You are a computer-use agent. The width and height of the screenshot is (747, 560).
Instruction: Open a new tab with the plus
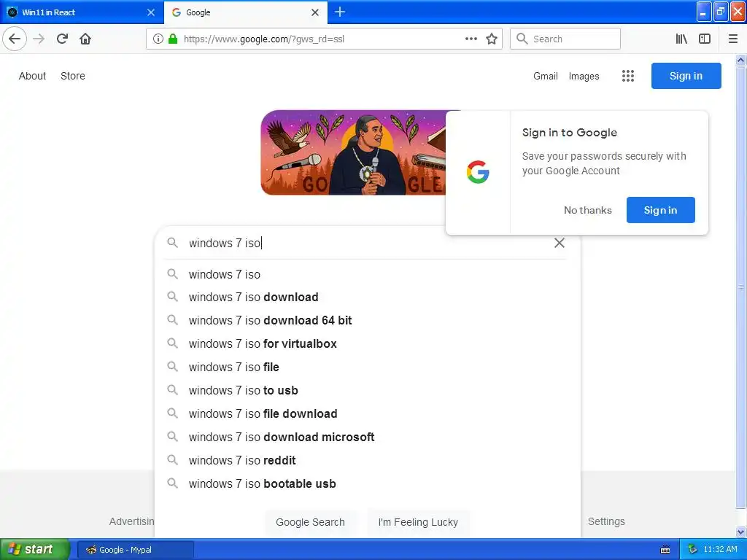coord(340,12)
